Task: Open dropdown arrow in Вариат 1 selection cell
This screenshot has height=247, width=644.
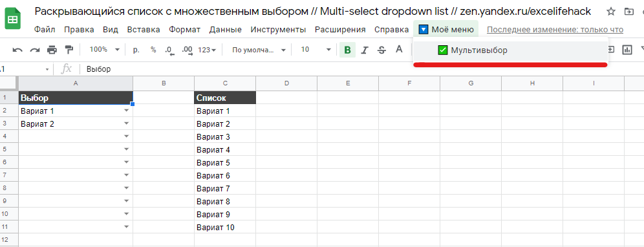Action: 126,111
